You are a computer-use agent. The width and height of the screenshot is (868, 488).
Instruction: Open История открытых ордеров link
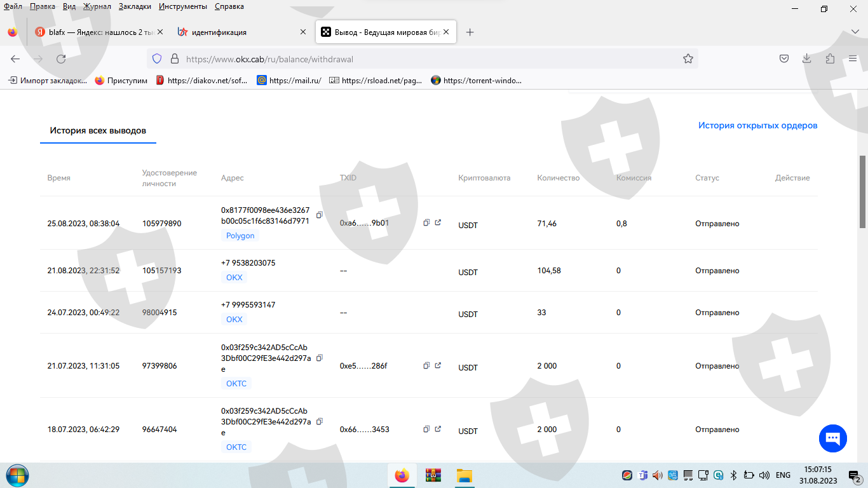coord(757,126)
